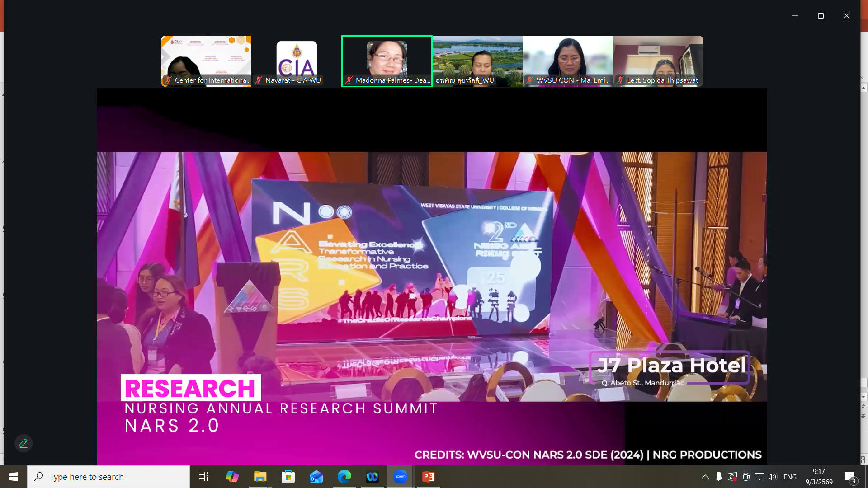The width and height of the screenshot is (868, 488).
Task: Open Webex icon in the taskbar
Action: [x=372, y=477]
